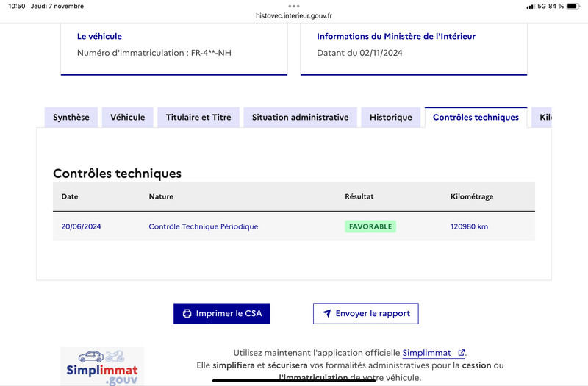The height and width of the screenshot is (386, 588).
Task: Tap the histovec.interieur.gouv.fr address bar
Action: point(294,15)
